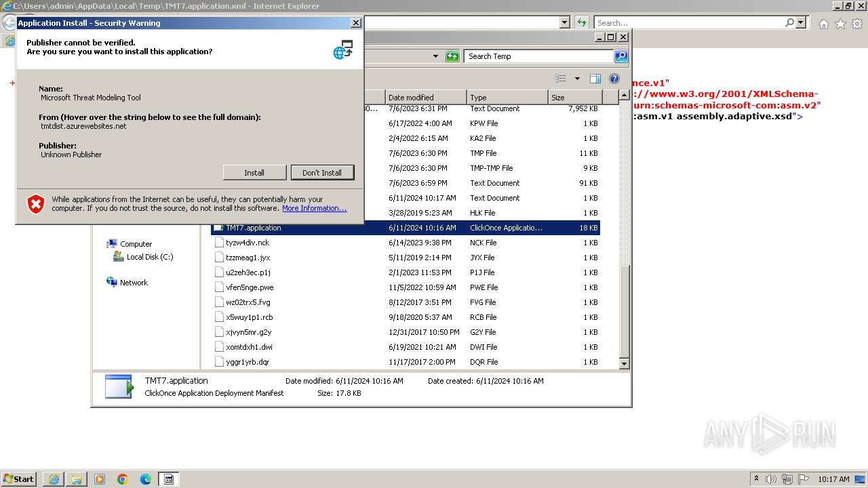Open File Explorer taskbar icon

(77, 479)
